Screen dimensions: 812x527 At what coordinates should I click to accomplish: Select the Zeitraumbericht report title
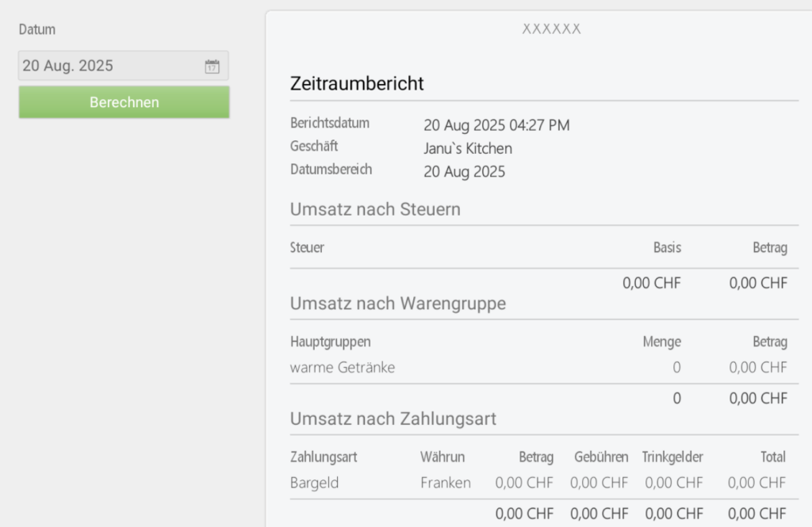point(357,83)
